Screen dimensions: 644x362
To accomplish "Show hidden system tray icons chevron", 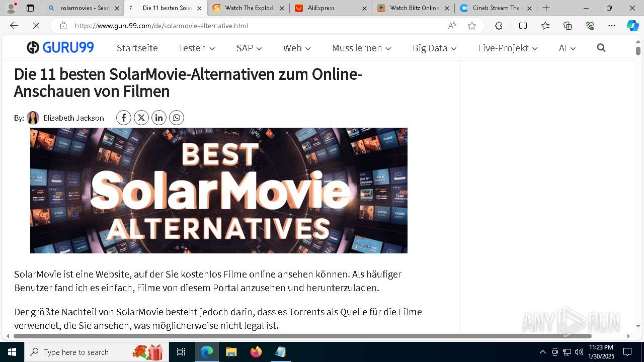I will (542, 352).
